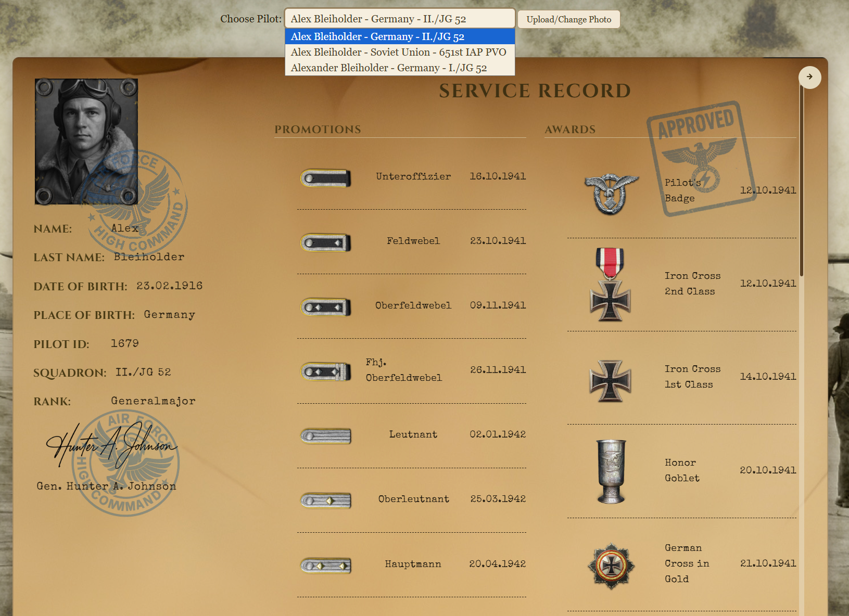Screen dimensions: 849x616
Task: Click the Oberleutnant rank name text
Action: 413,499
